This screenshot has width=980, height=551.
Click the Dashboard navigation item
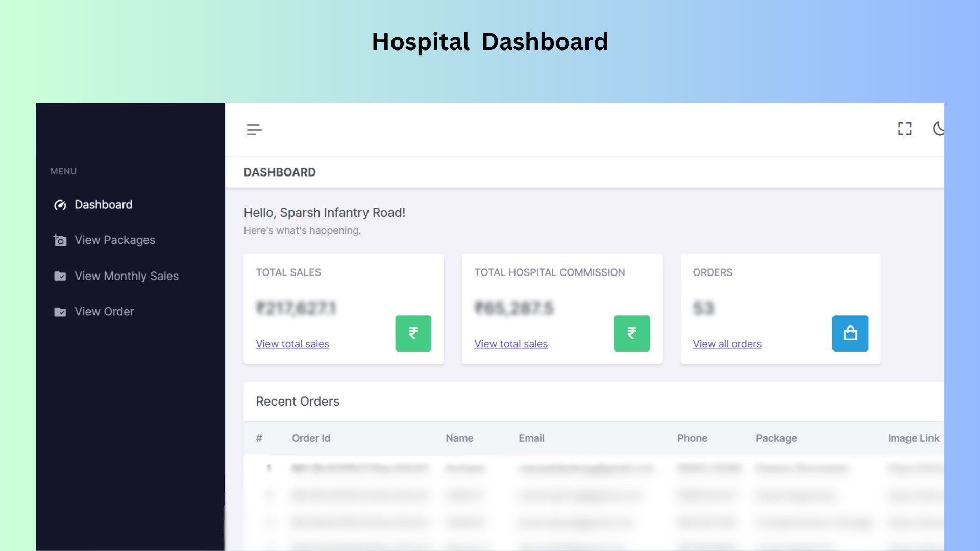[x=103, y=204]
